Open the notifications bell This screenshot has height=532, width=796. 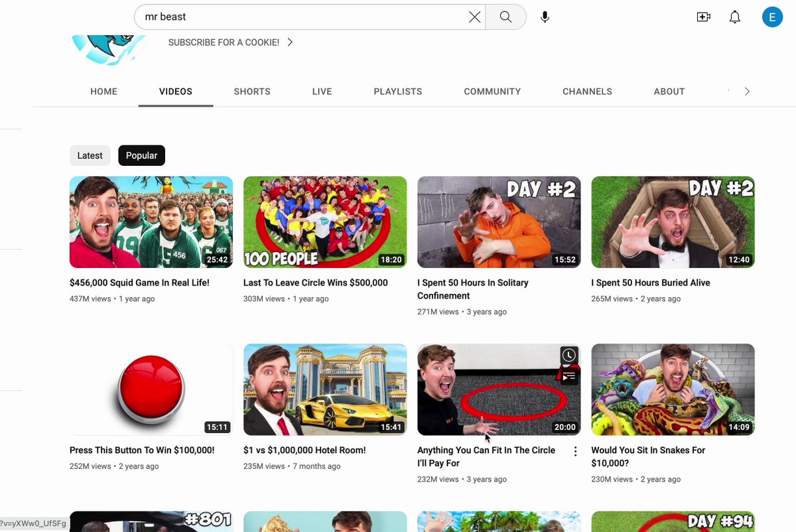(735, 17)
